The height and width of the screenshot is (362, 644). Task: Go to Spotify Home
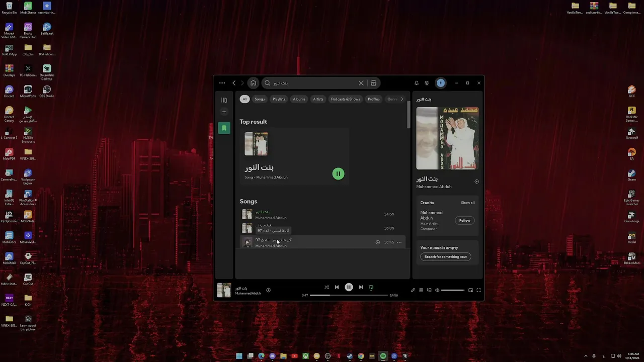253,83
